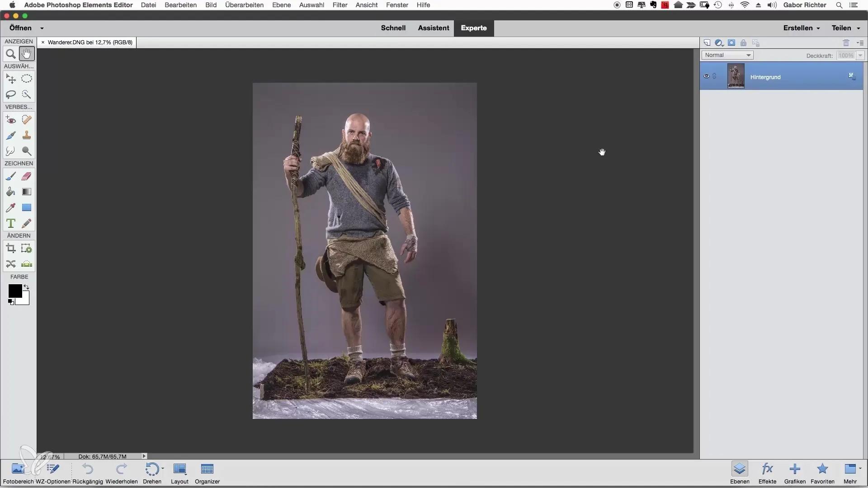Image resolution: width=868 pixels, height=488 pixels.
Task: Select the Crop tool
Action: pyautogui.click(x=11, y=249)
